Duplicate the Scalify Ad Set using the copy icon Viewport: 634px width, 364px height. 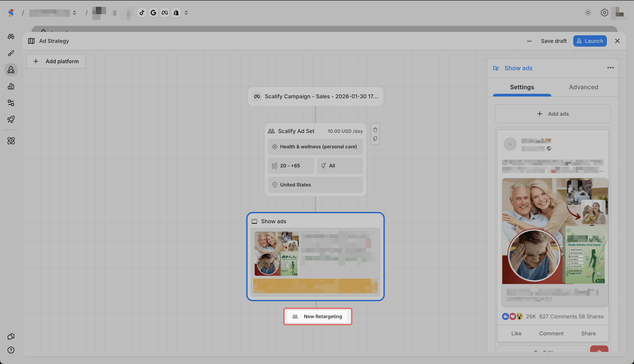(375, 139)
